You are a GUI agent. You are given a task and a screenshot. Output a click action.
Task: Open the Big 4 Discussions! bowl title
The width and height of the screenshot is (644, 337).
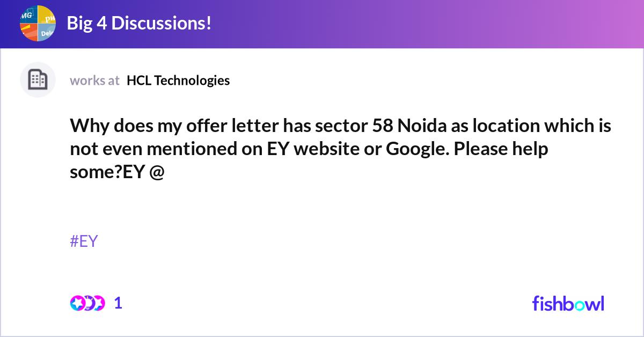pos(138,23)
